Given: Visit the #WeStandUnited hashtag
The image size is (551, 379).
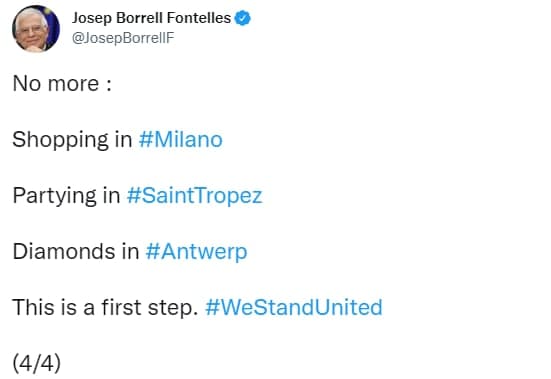Looking at the screenshot, I should pyautogui.click(x=294, y=307).
